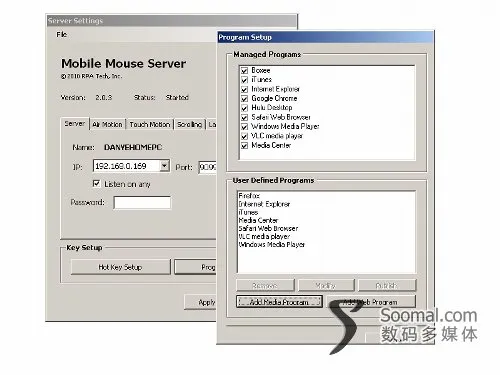Toggle the Listen on any checkbox

coord(96,184)
